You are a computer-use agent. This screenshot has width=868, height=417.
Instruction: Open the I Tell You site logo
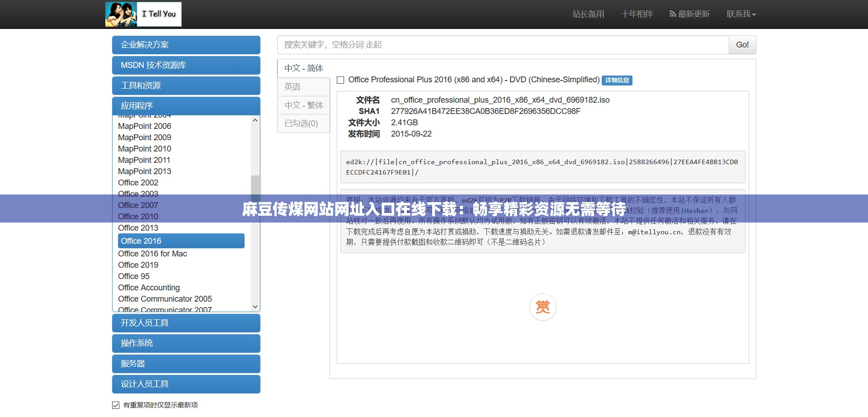(x=143, y=14)
